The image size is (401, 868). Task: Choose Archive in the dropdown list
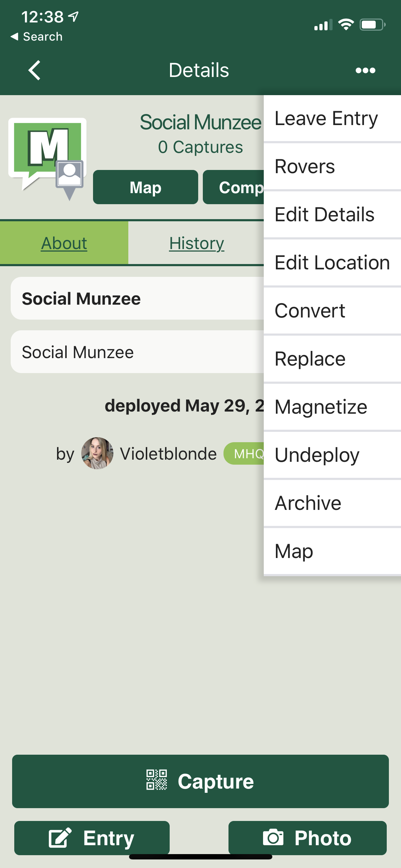click(x=332, y=503)
